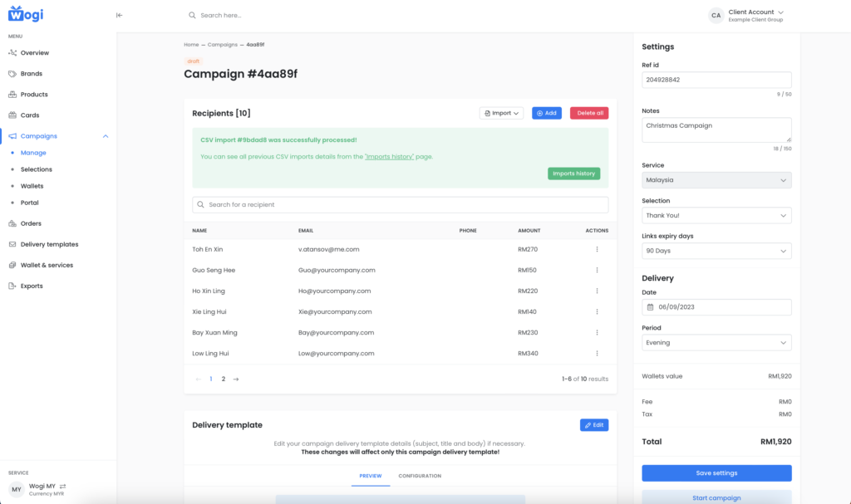Select Wallets in Campaigns submenu

click(32, 186)
